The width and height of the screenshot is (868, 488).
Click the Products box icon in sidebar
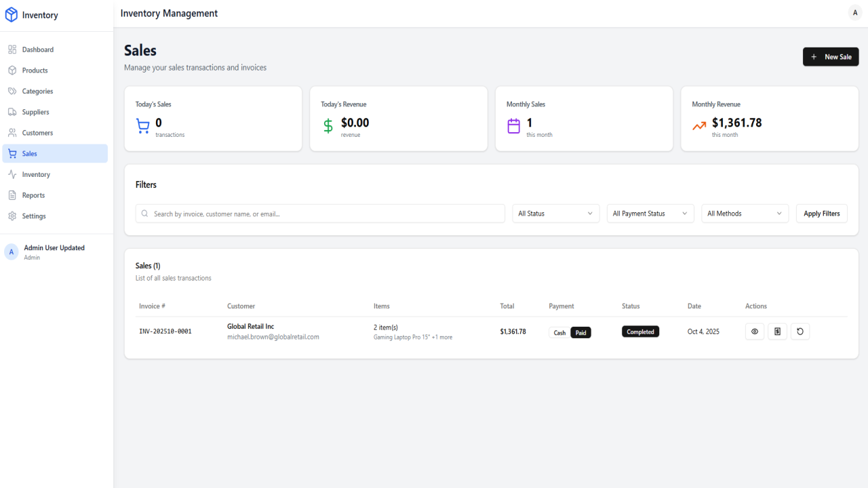point(12,70)
